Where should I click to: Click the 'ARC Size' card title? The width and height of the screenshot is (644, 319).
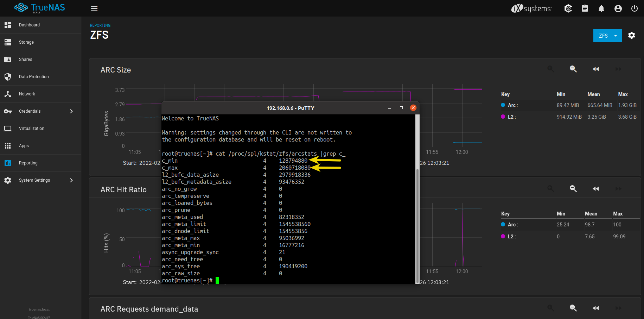[x=116, y=70]
